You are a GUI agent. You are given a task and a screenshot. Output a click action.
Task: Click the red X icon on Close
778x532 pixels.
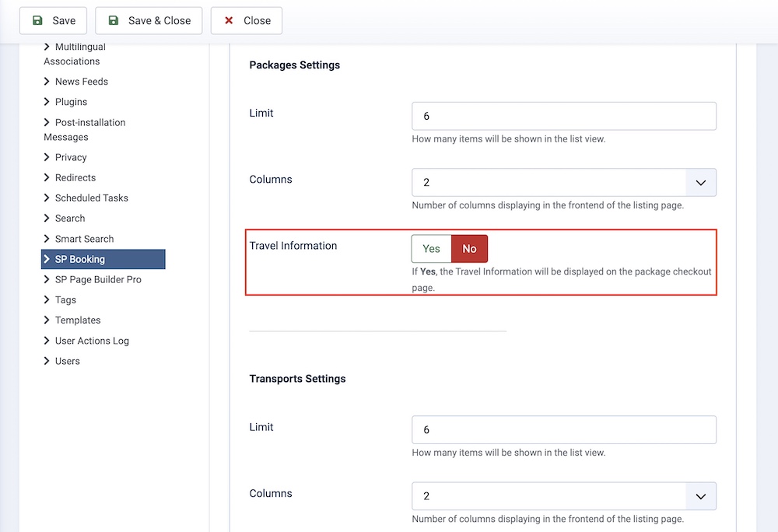229,21
